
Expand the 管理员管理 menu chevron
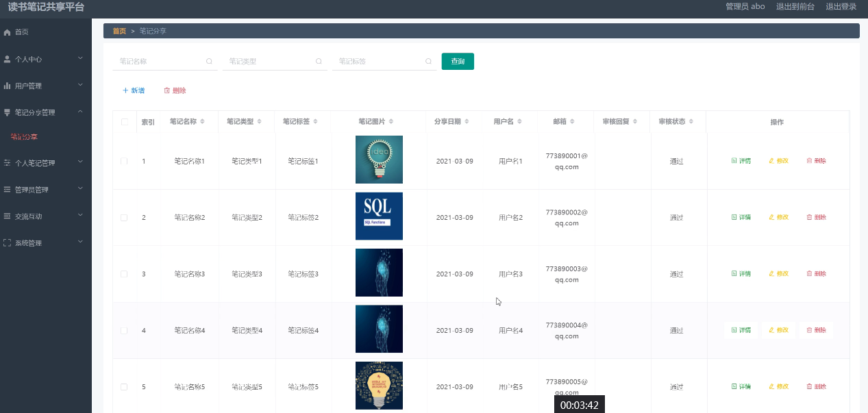[80, 188]
